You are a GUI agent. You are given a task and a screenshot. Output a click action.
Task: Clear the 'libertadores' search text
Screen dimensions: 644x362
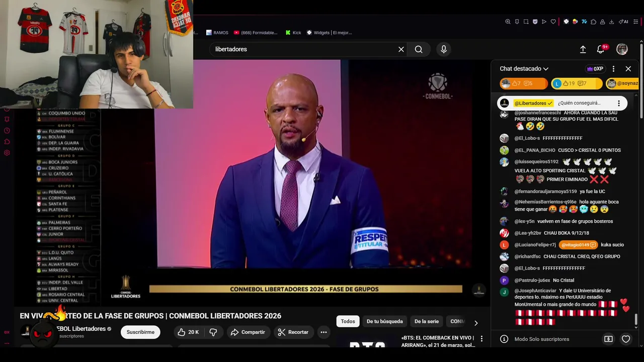(401, 49)
